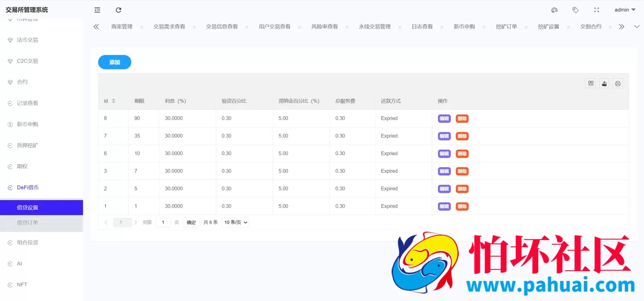Click 编辑 for row id 3
The height and width of the screenshot is (301, 644).
[444, 171]
